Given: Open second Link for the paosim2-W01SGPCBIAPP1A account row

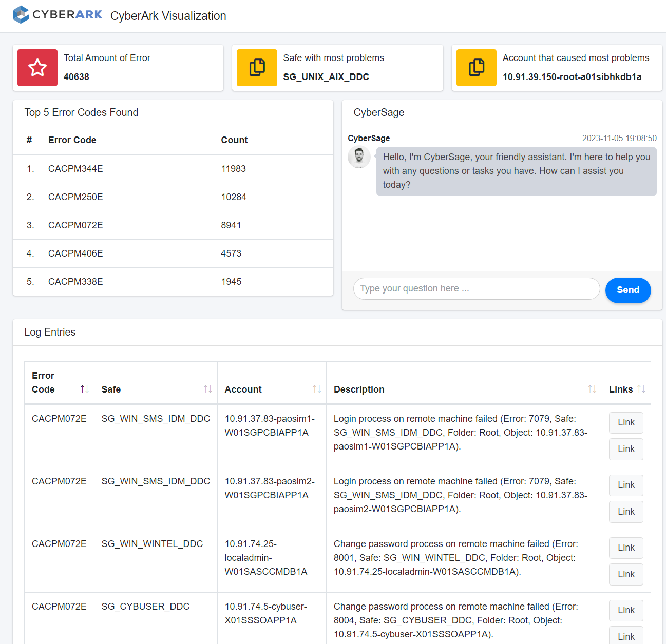Looking at the screenshot, I should click(x=626, y=512).
